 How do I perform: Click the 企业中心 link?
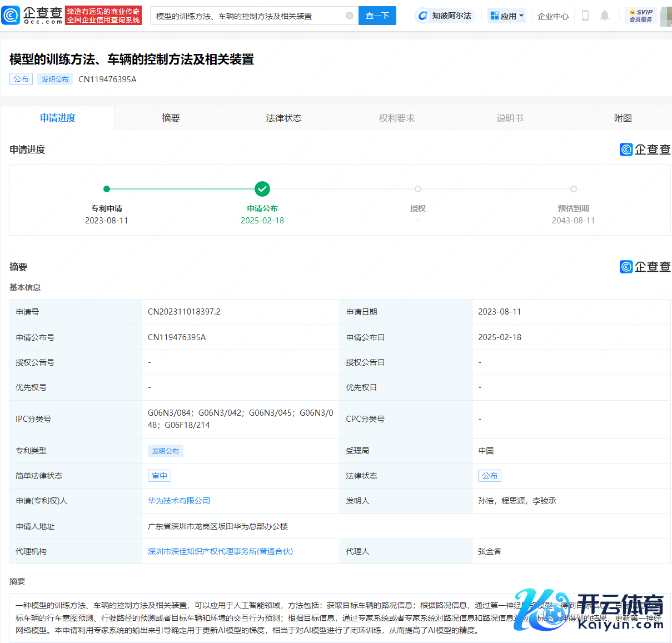(552, 16)
